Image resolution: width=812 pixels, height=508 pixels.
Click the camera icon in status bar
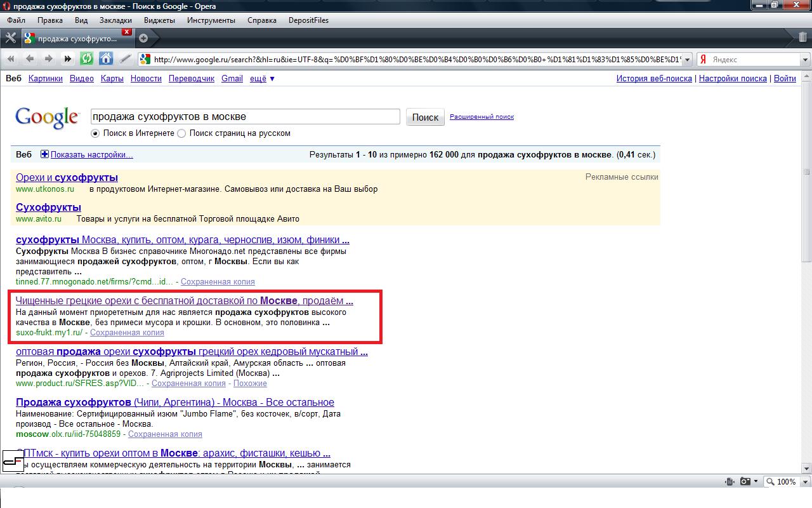pyautogui.click(x=747, y=482)
